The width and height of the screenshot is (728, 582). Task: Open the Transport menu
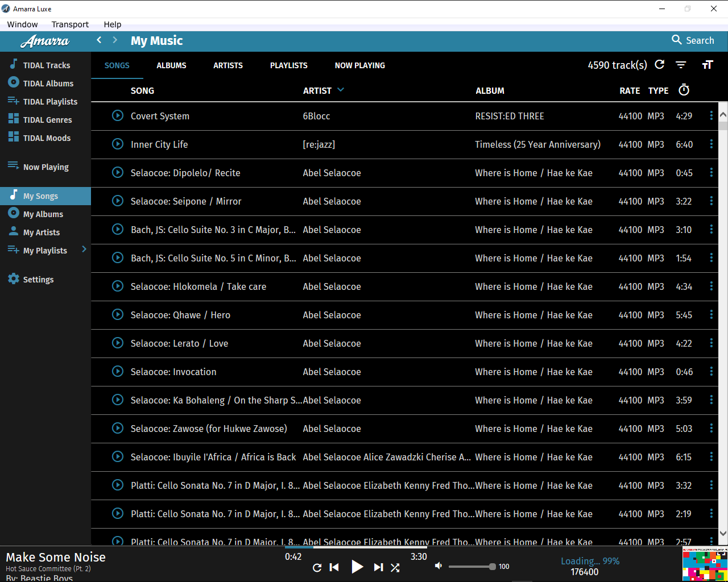pos(70,24)
